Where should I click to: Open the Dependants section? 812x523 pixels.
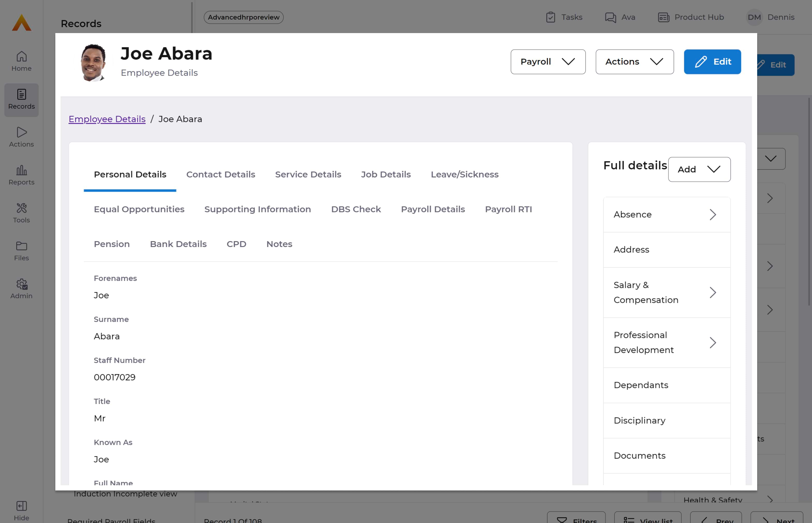click(666, 385)
